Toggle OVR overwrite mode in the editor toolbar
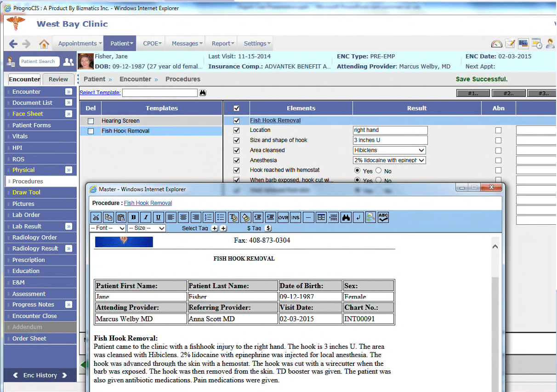Image resolution: width=557 pixels, height=392 pixels. 283,217
